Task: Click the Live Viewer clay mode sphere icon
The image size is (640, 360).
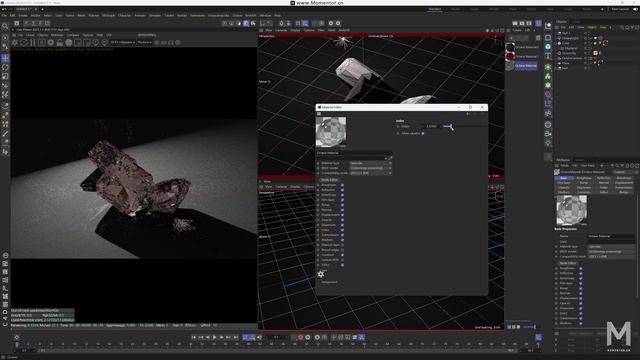Action: pos(69,42)
